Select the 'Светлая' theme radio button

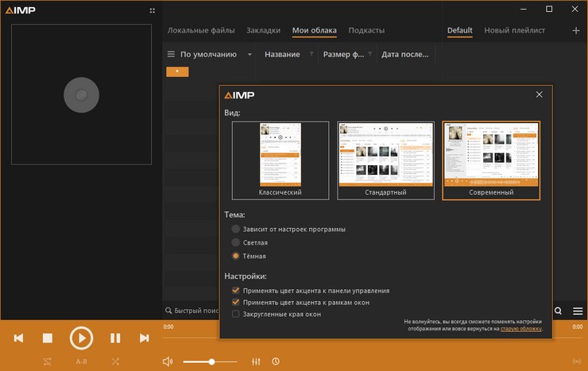pos(236,242)
